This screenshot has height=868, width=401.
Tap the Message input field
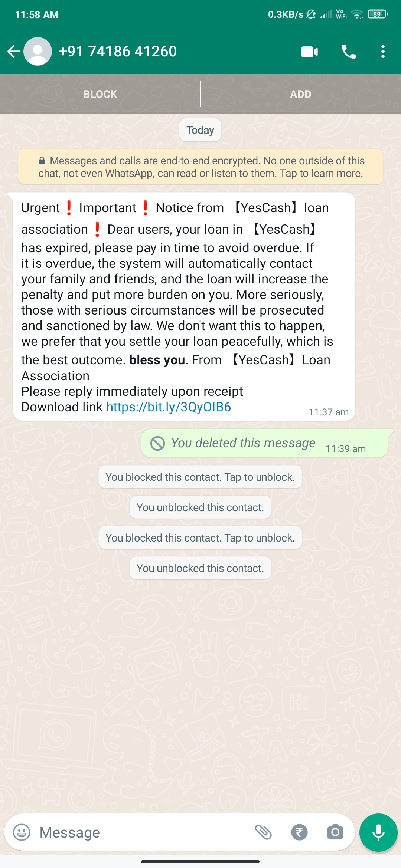[x=141, y=832]
